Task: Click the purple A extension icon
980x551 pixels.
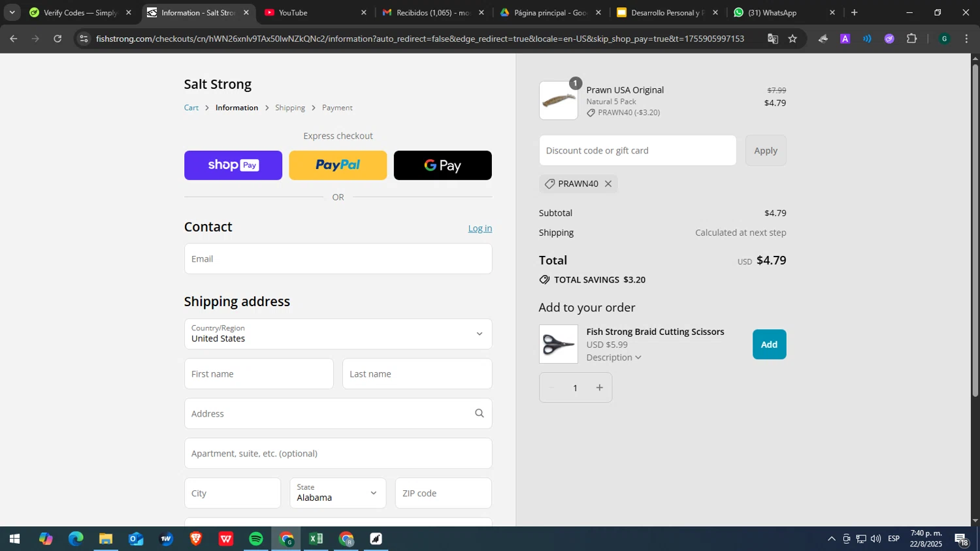Action: [845, 39]
